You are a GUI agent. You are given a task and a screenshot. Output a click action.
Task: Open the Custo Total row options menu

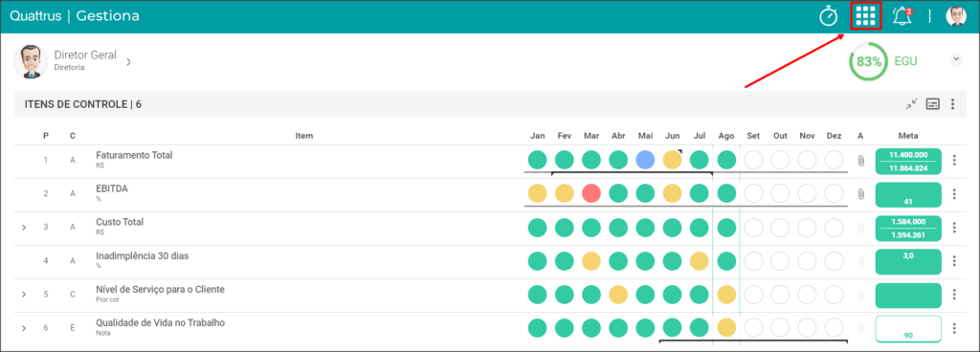click(954, 228)
